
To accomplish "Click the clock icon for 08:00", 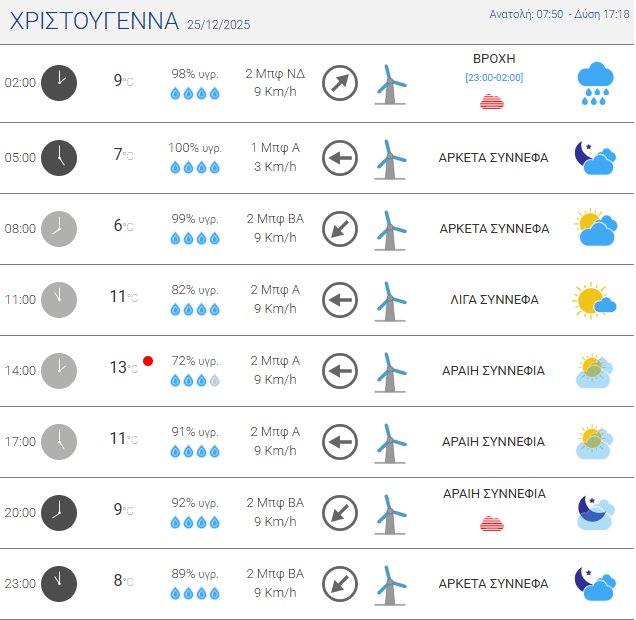I will pyautogui.click(x=59, y=229).
